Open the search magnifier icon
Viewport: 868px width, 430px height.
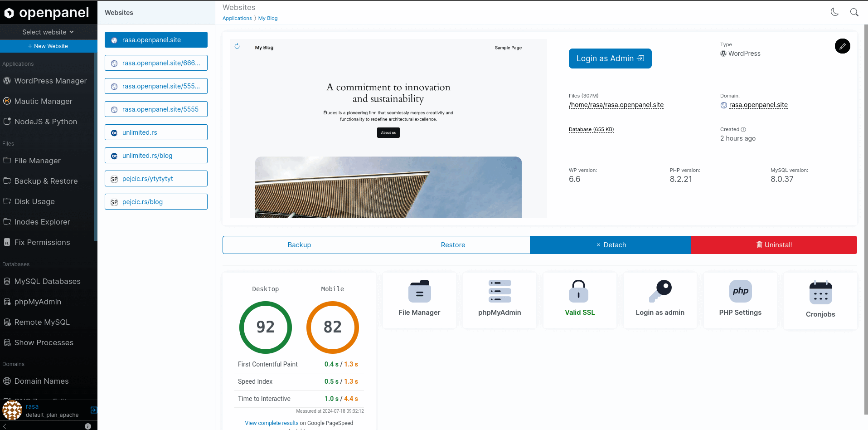854,12
